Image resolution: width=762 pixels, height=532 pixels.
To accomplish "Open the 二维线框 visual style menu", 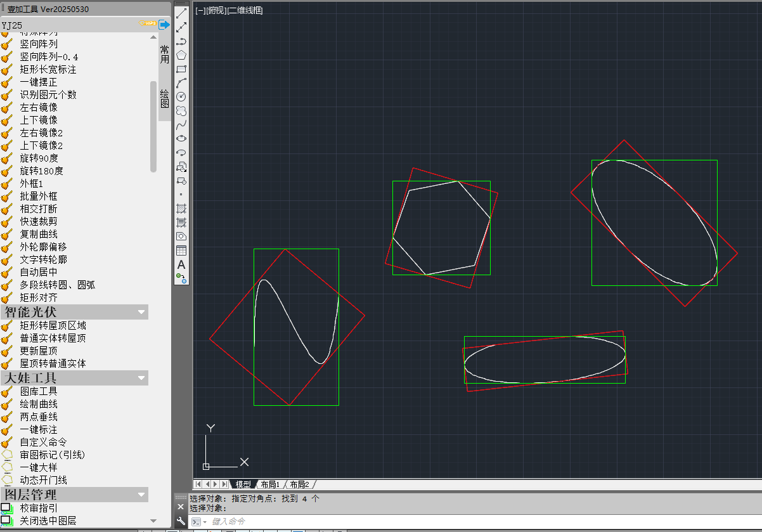I will (245, 10).
